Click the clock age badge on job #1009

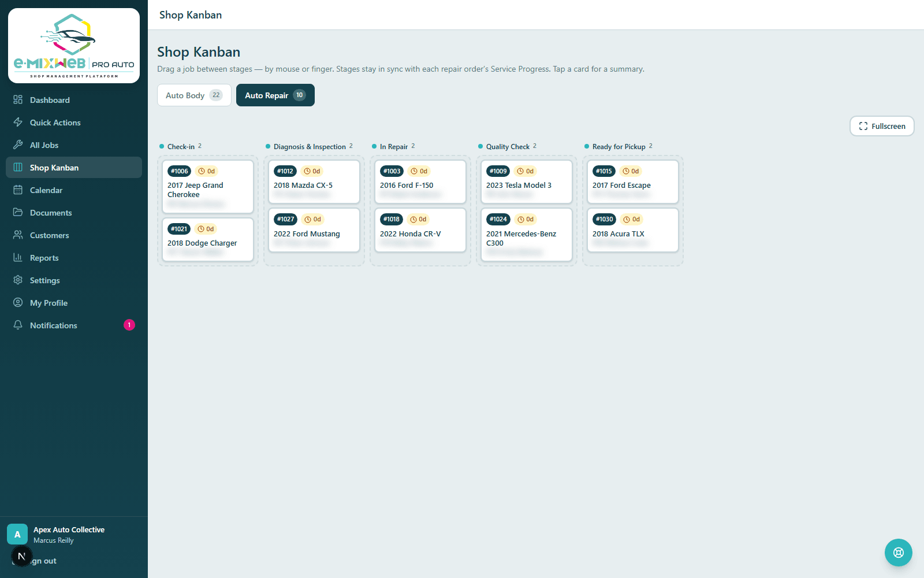(x=526, y=171)
